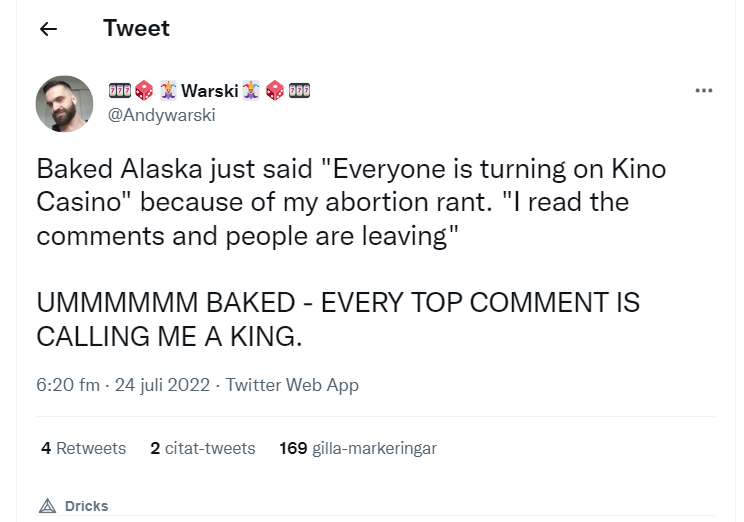Select the Dricks label
The width and height of the screenshot is (744, 522).
pos(86,506)
